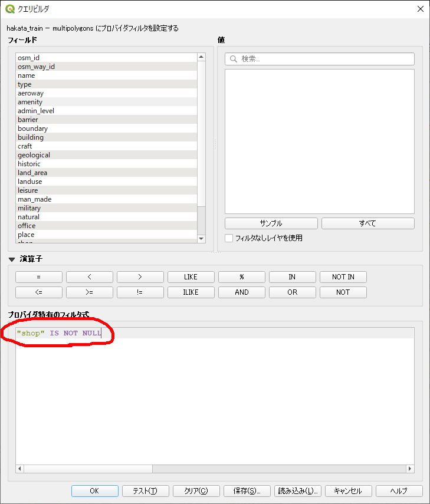Open the 保存 save query button
Screen dimensions: 430x504
point(247,491)
